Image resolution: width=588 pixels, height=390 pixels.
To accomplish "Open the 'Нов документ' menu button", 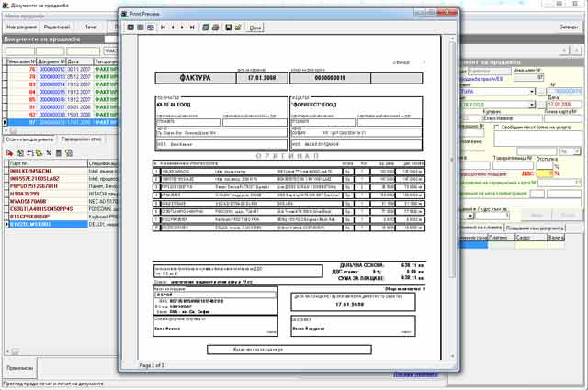I will [21, 28].
